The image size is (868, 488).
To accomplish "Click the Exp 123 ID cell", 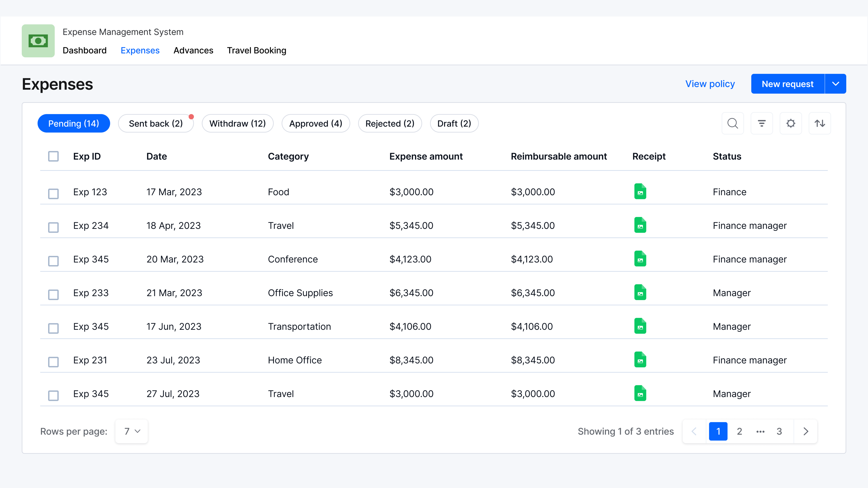I will [x=90, y=192].
